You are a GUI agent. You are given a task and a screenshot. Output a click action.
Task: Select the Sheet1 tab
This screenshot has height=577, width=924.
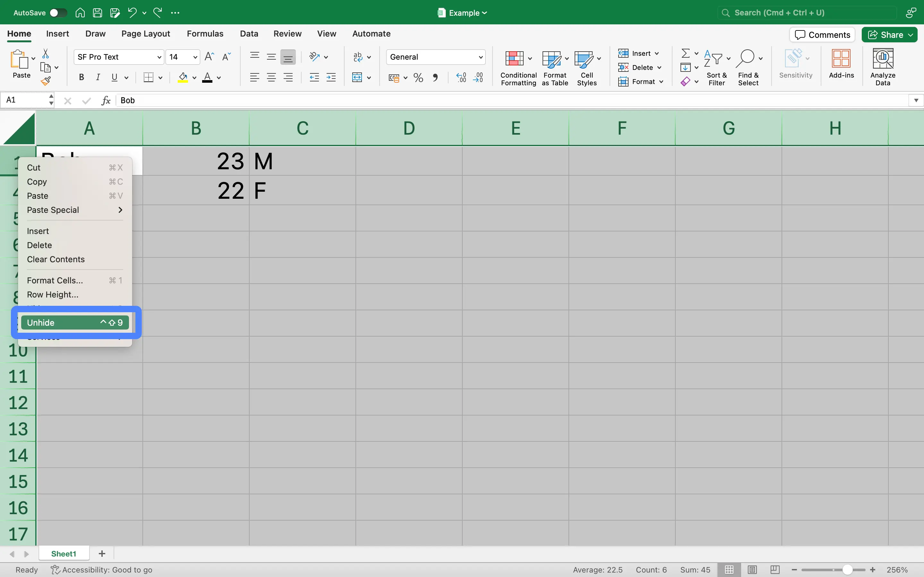64,553
